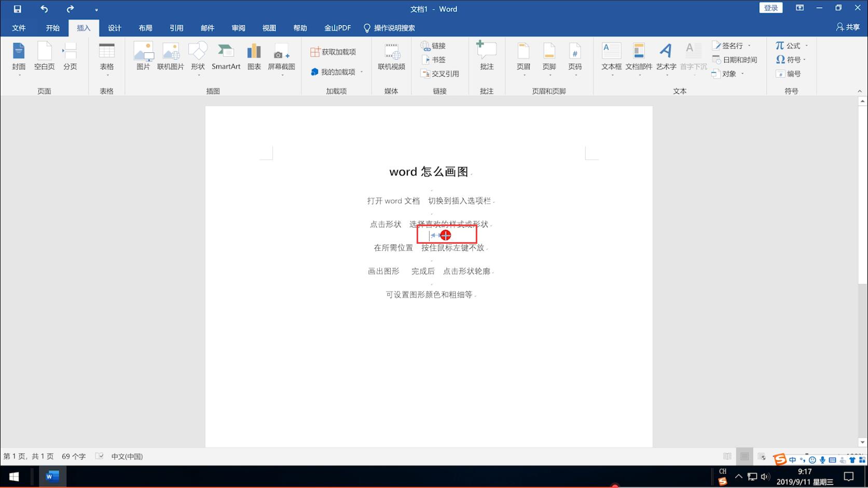Open the Shapes (形状) gallery
The height and width of the screenshot is (488, 868).
tap(198, 59)
